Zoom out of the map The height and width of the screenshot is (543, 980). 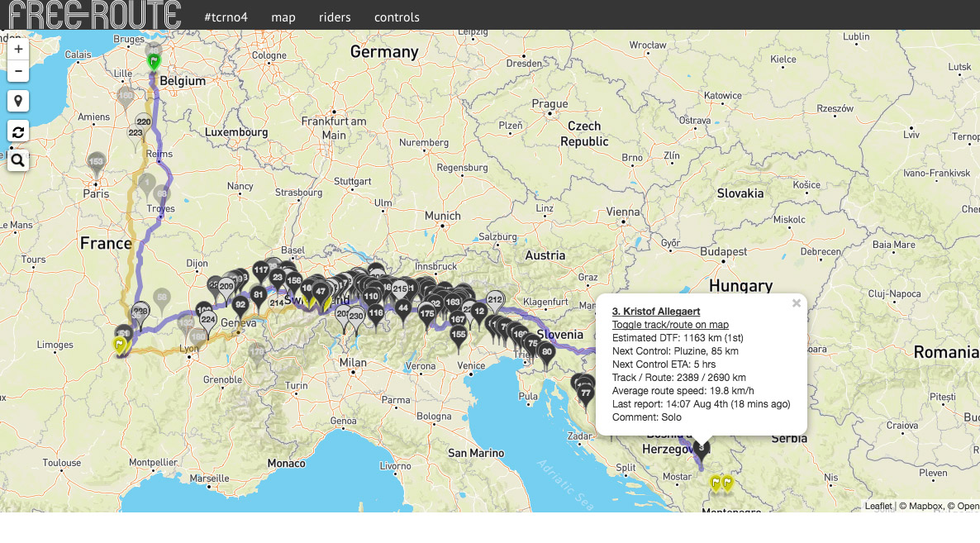18,71
